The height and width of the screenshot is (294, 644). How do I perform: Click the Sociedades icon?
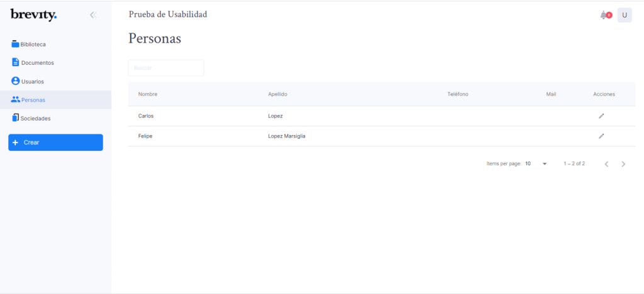(16, 117)
